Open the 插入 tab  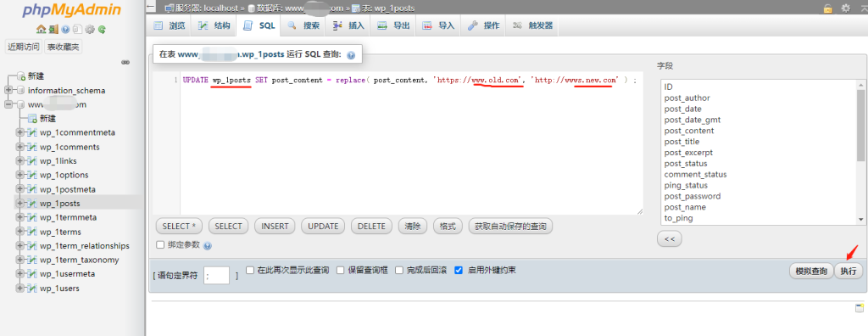point(348,25)
